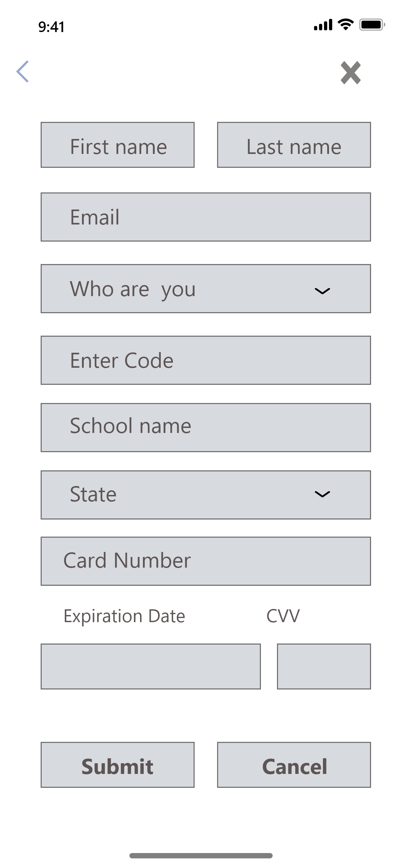
Task: Tap the cellular signal bars icon
Action: tap(323, 25)
